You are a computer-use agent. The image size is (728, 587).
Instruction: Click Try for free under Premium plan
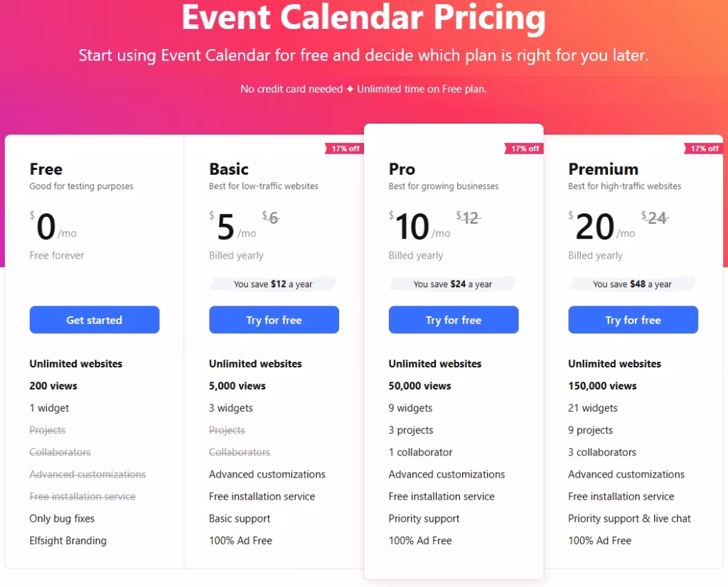633,320
